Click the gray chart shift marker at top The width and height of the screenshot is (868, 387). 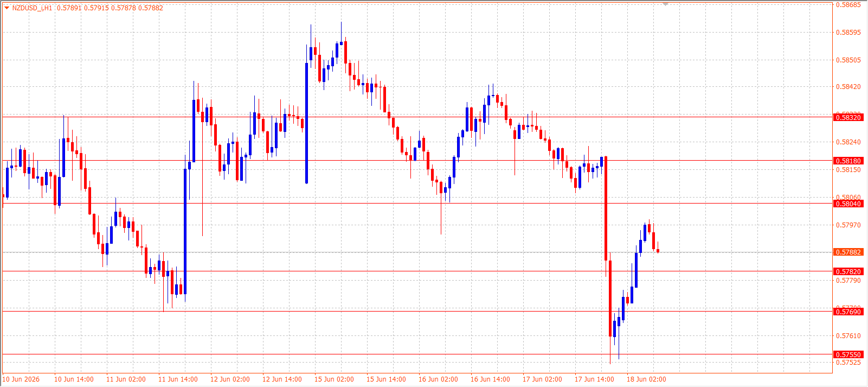[x=666, y=4]
